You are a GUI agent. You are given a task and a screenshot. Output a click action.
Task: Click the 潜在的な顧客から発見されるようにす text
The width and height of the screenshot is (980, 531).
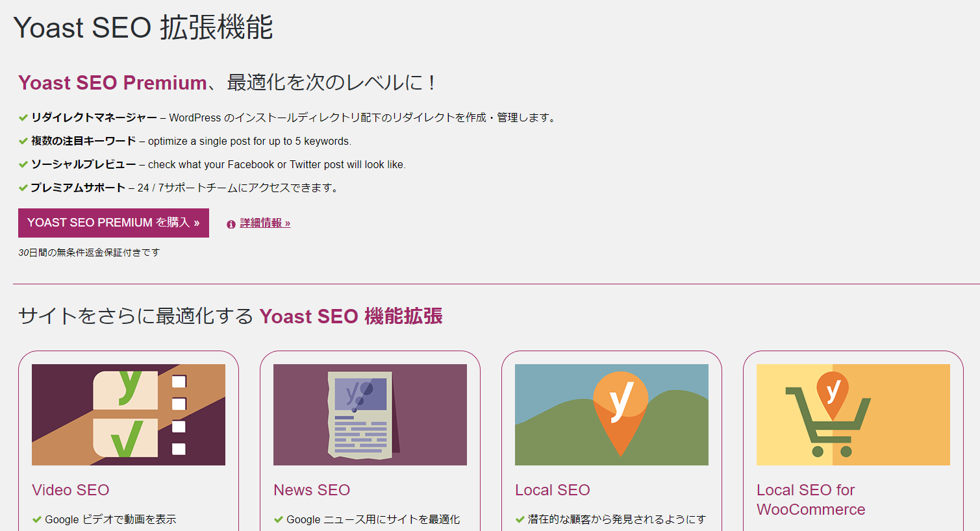coord(617,519)
